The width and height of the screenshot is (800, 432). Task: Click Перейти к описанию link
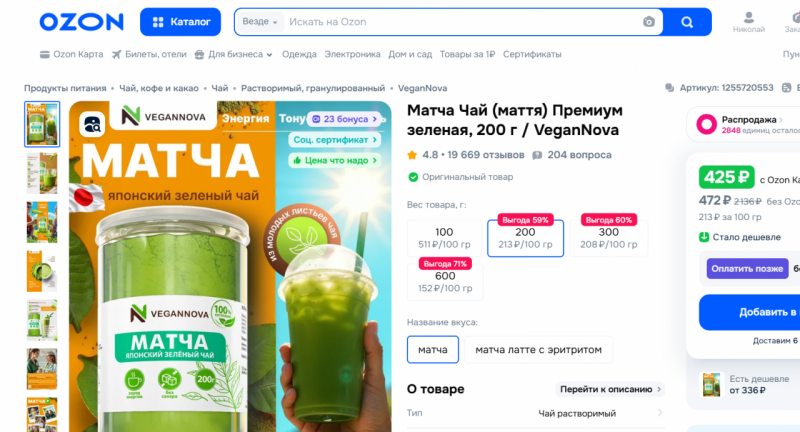pos(610,389)
